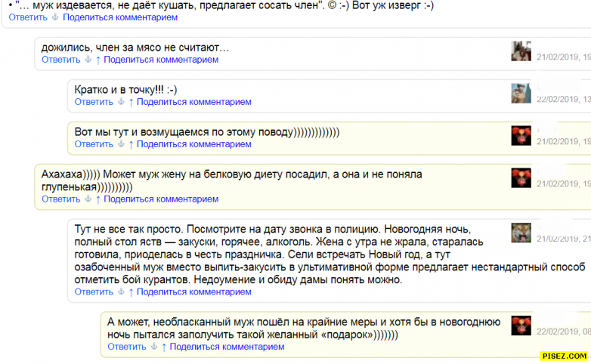
Task: Share the 'Ахахаха' comment about белковую диету
Action: 161,199
